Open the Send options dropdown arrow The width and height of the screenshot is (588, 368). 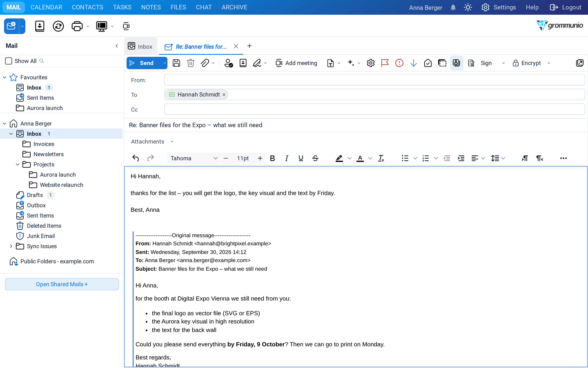pos(164,63)
